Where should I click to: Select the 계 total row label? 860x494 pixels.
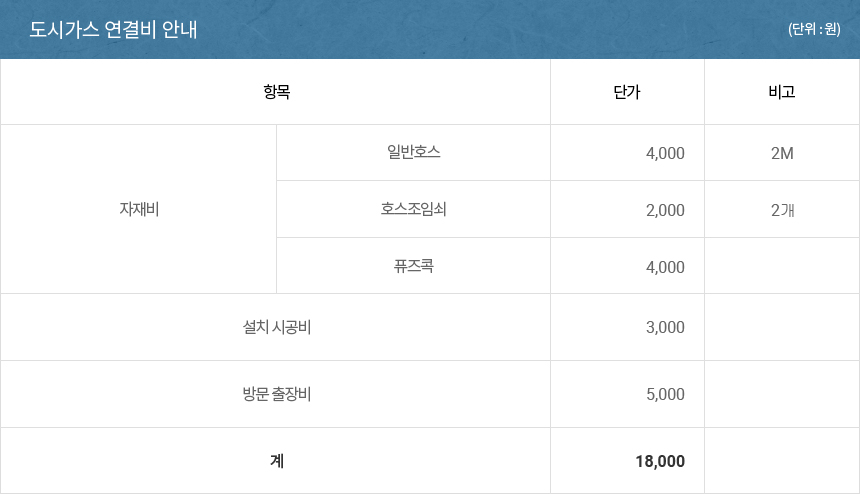coord(276,461)
